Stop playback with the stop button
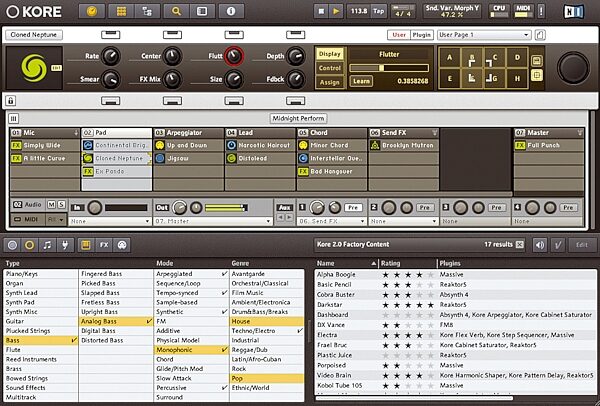The image size is (600, 406). tap(321, 11)
